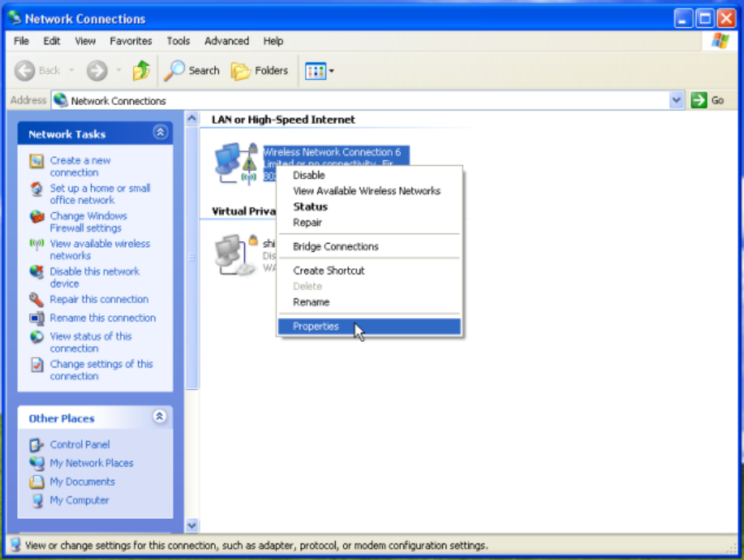The height and width of the screenshot is (560, 744).
Task: Open the Back history dropdown arrow
Action: pos(72,70)
